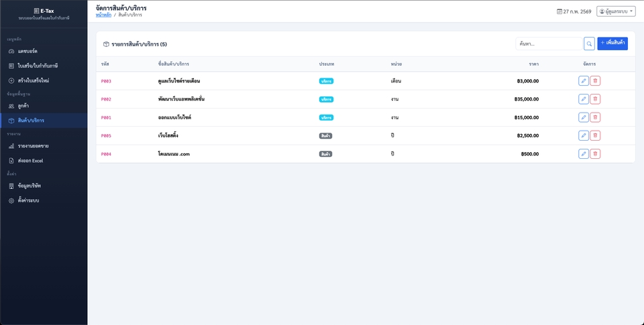Delete product P002 using trash icon
The image size is (644, 325).
(x=595, y=99)
